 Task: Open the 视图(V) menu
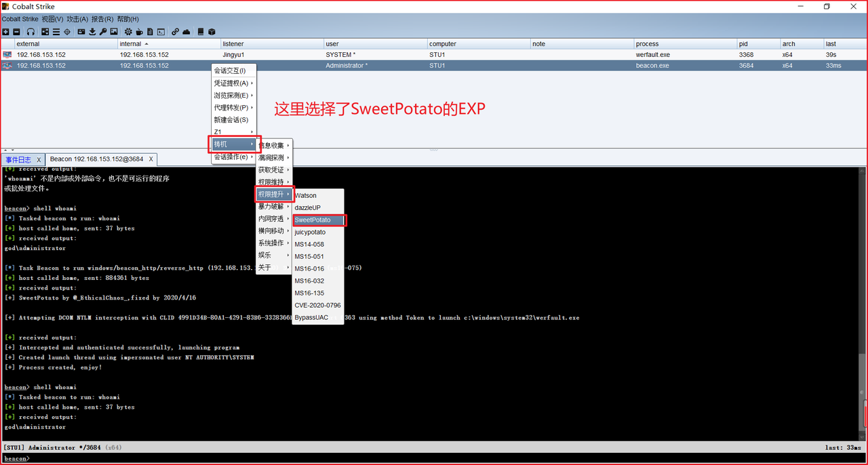pyautogui.click(x=52, y=19)
